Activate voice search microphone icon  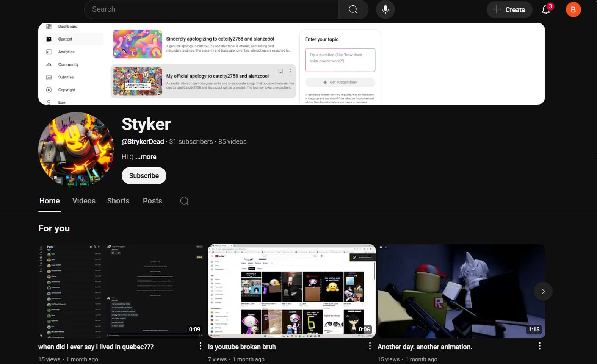(x=385, y=9)
